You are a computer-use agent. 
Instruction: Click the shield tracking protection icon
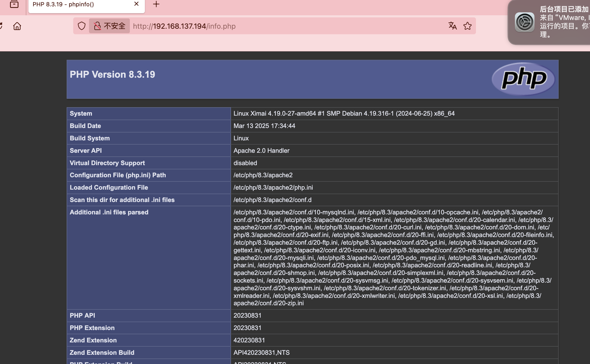[x=82, y=26]
